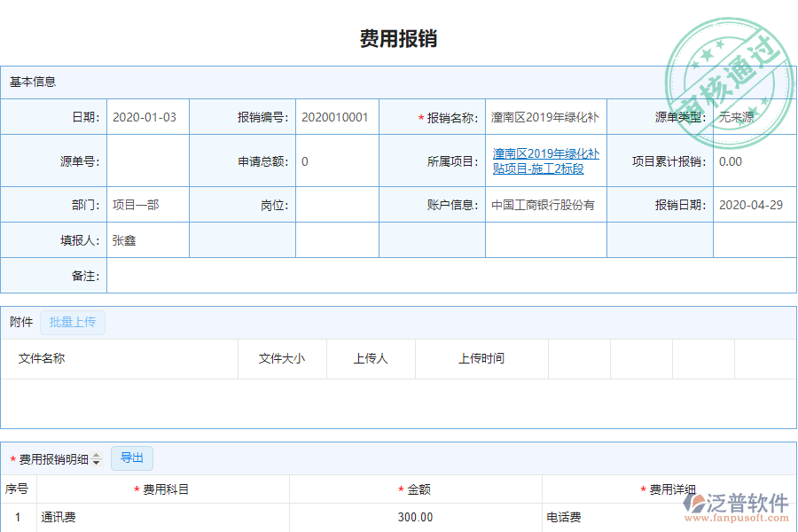This screenshot has height=532, width=798.
Task: Click the 金额 value 300.00
Action: click(x=415, y=516)
